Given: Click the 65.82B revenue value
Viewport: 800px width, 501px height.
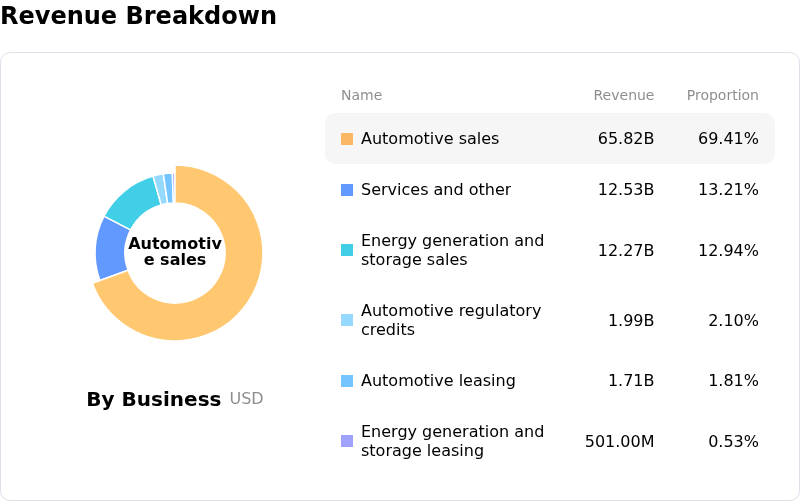Looking at the screenshot, I should pos(625,139).
